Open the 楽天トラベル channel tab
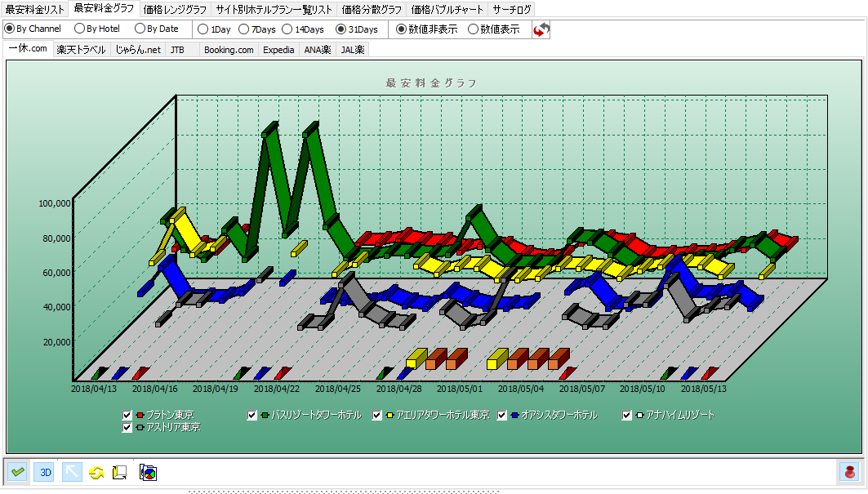Screen dimensions: 868x494 (x=81, y=50)
